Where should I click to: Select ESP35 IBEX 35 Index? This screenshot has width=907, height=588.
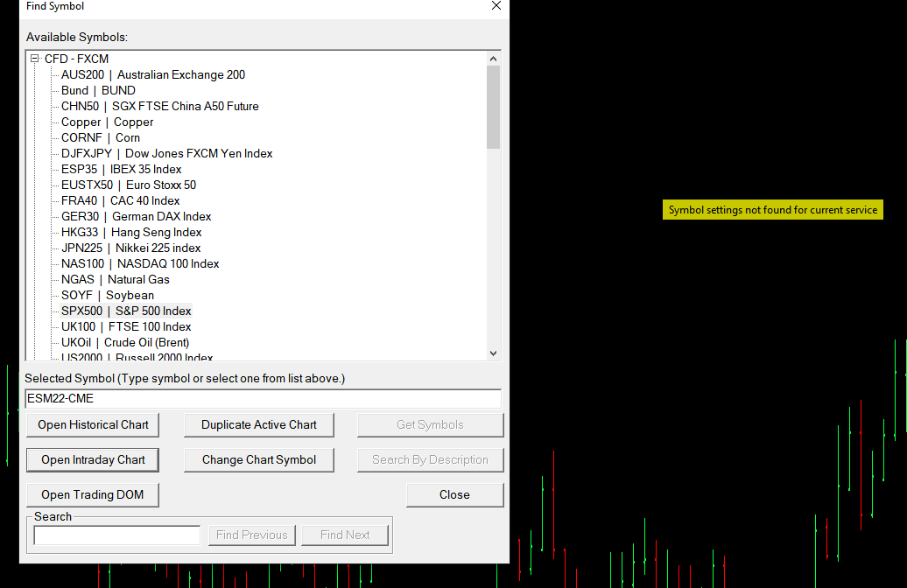coord(122,170)
